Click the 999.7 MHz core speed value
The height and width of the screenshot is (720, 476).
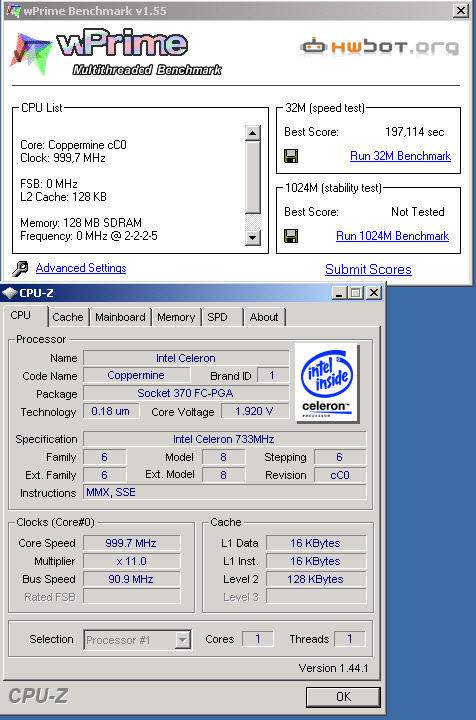point(131,543)
